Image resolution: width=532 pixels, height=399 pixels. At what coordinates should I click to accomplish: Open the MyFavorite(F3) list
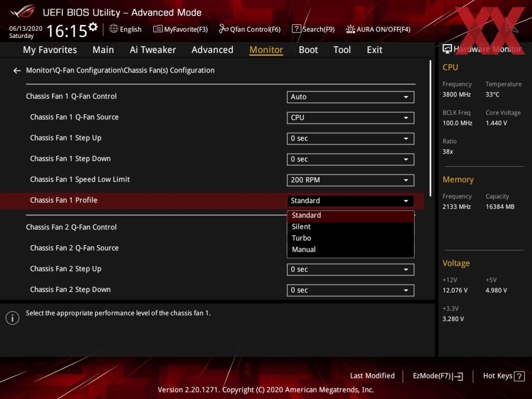[180, 29]
